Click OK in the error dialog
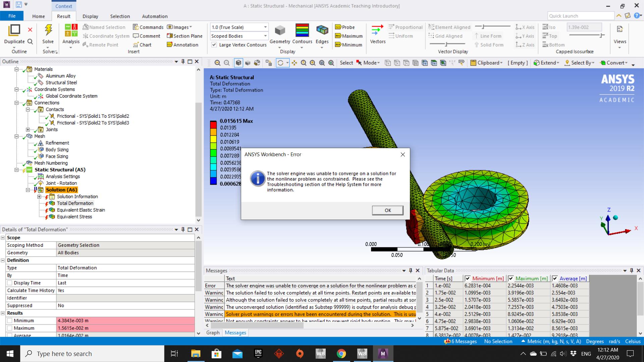The image size is (644, 362). tap(388, 210)
